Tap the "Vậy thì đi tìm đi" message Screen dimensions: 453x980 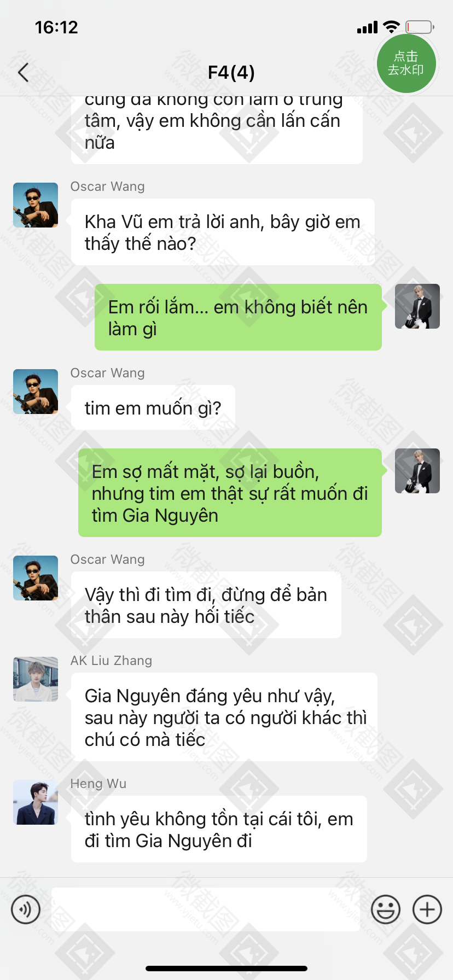pyautogui.click(x=206, y=605)
